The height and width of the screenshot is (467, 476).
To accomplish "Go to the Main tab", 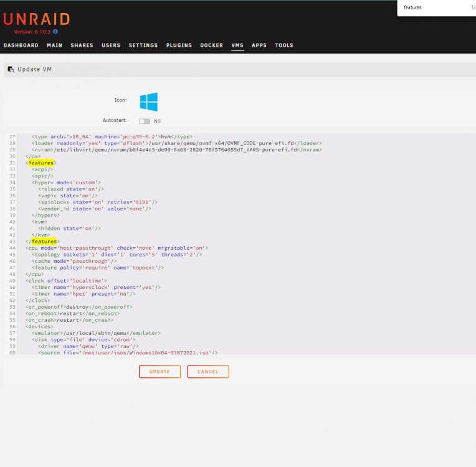I will point(55,45).
